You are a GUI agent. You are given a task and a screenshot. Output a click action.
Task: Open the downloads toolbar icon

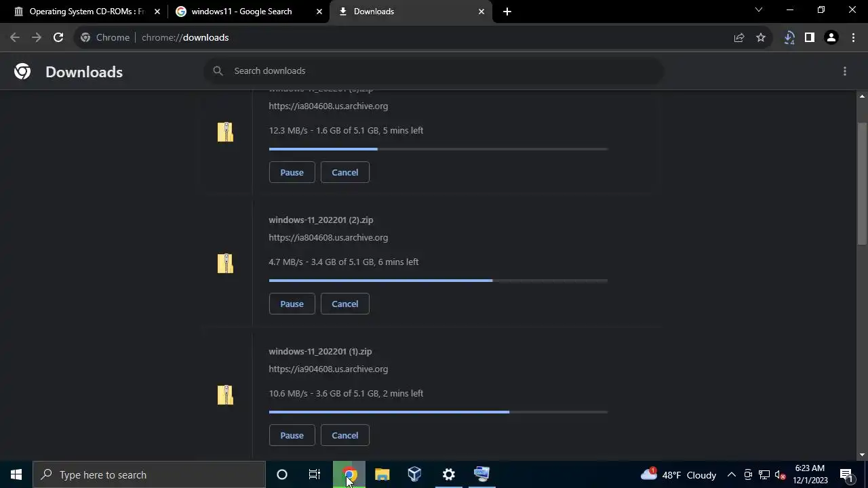789,38
